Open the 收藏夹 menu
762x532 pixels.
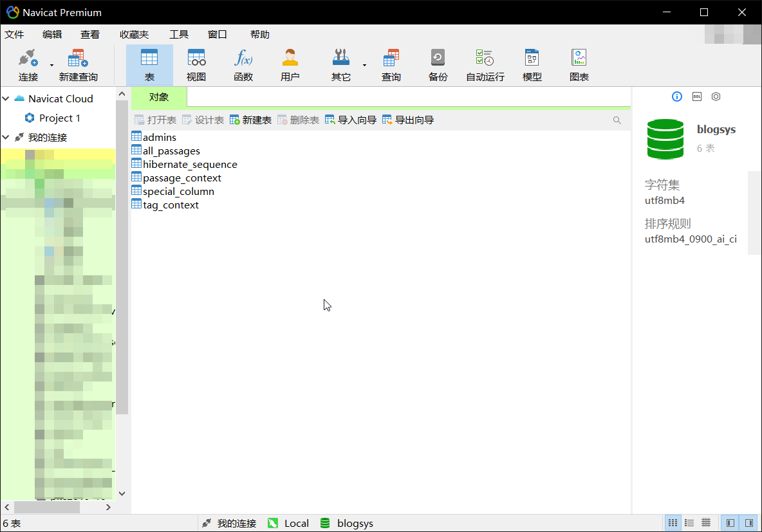point(134,35)
